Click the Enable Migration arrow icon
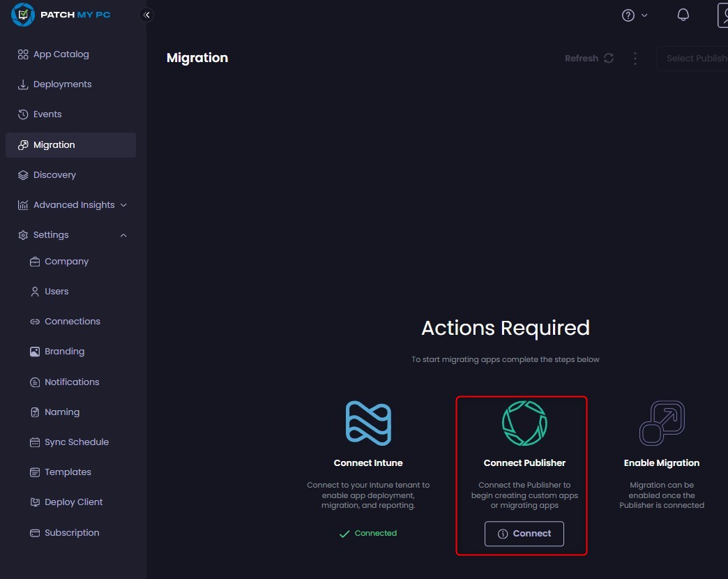Image resolution: width=728 pixels, height=579 pixels. click(x=661, y=421)
